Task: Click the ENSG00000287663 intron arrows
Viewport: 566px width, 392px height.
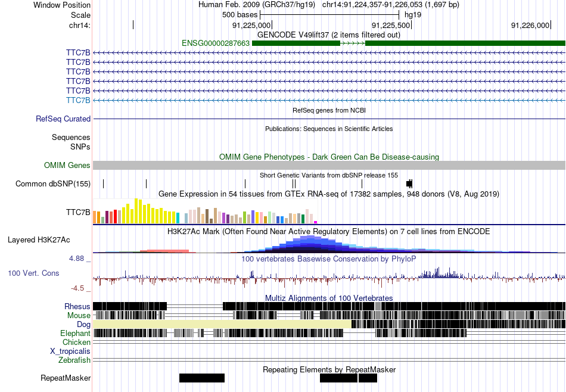Action: point(353,43)
